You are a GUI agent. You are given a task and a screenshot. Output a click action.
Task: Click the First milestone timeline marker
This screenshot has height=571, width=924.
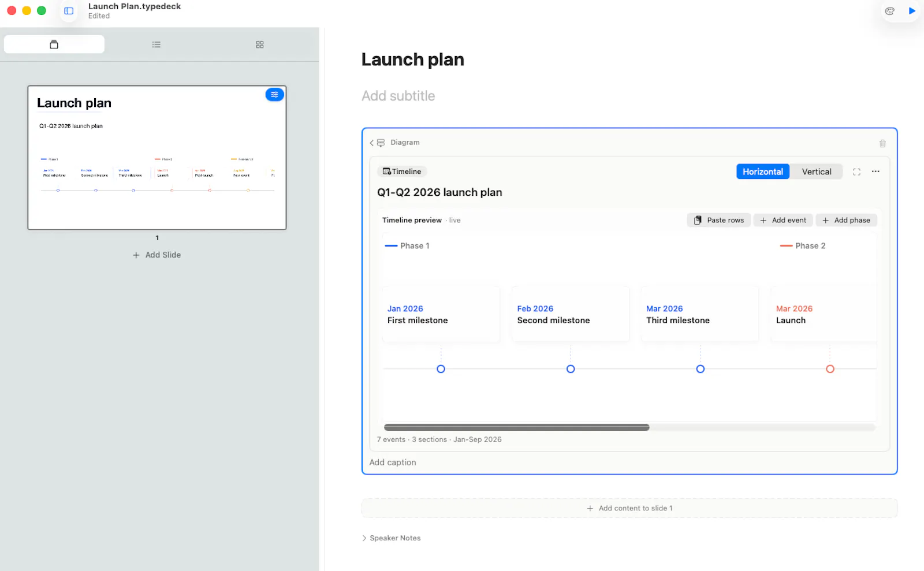441,369
